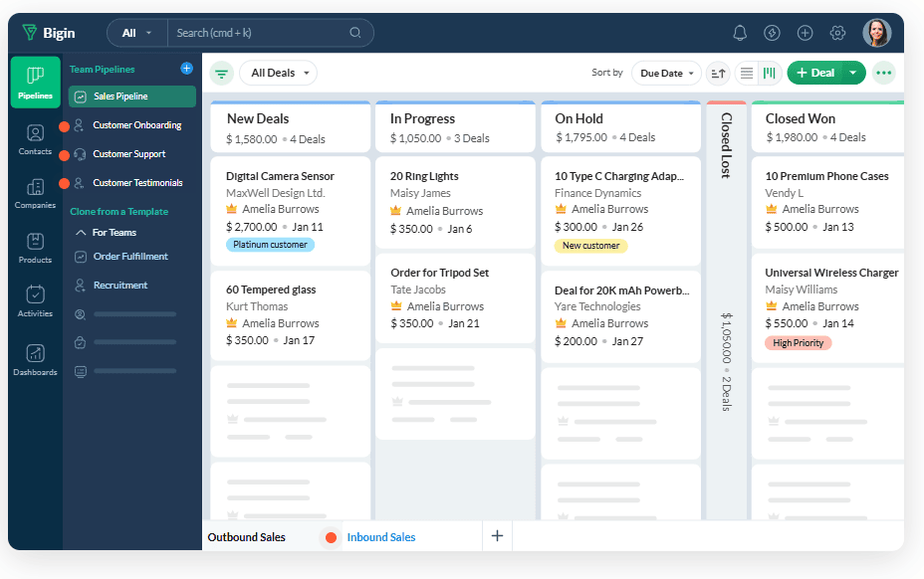Viewport: 924px width, 579px height.
Task: Open the All search scope dropdown
Action: (137, 33)
